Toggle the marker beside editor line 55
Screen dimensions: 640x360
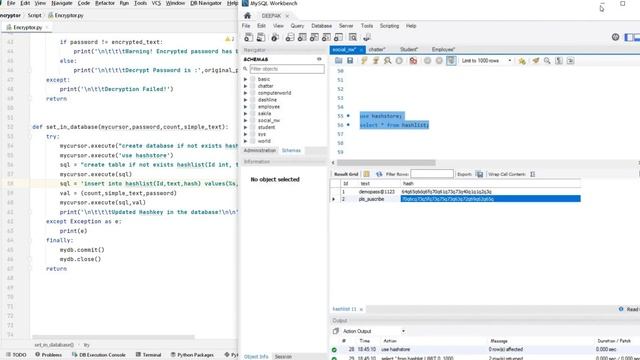tap(348, 116)
